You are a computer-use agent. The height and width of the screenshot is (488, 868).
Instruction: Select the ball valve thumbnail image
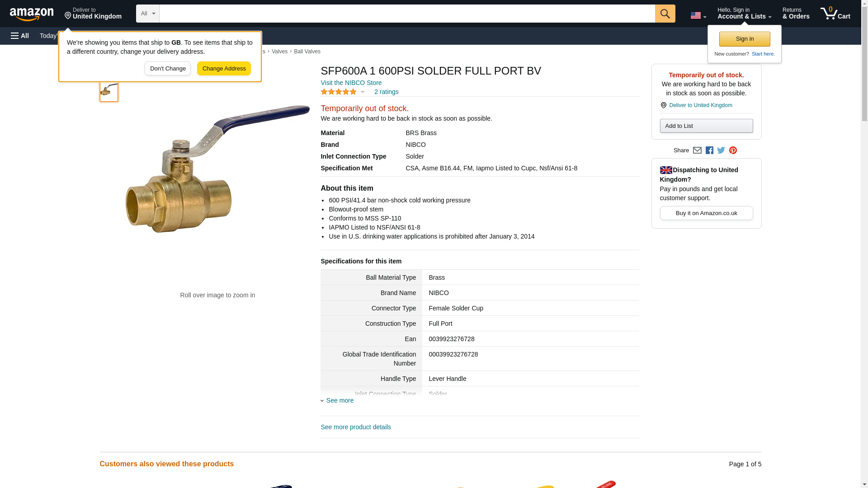(108, 90)
